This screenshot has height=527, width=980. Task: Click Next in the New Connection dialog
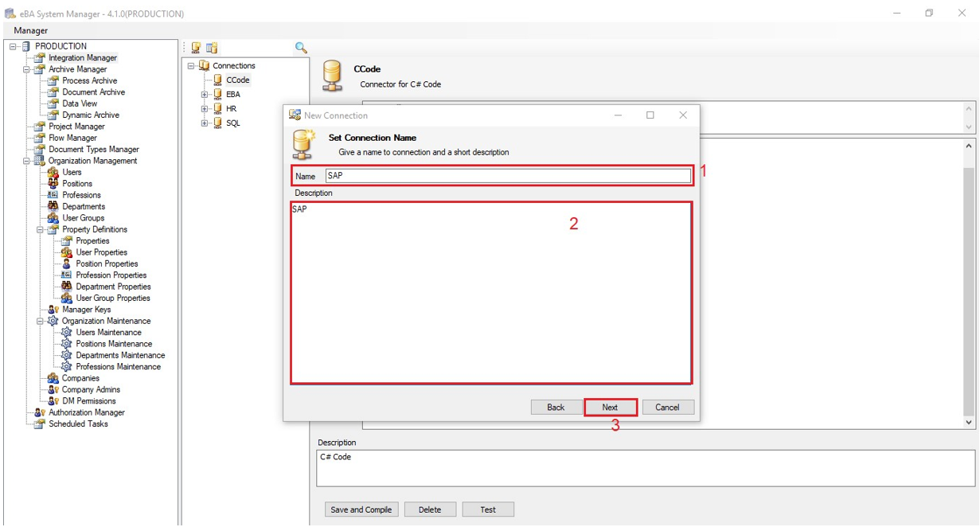(x=610, y=408)
